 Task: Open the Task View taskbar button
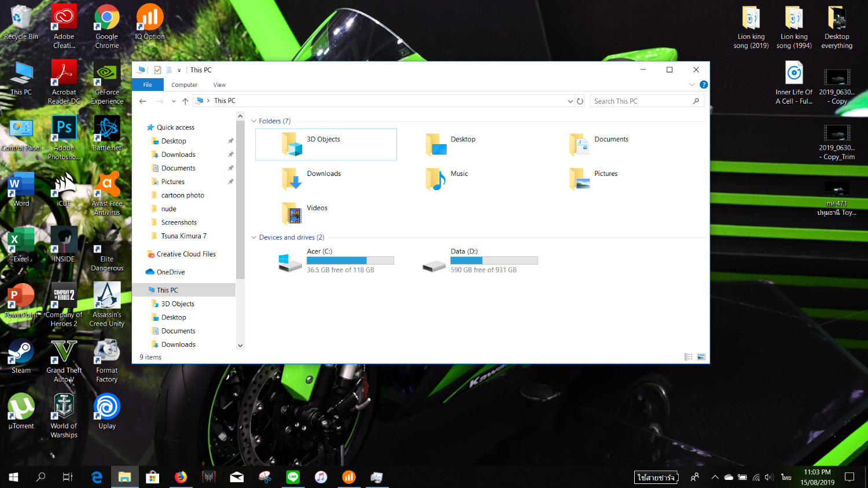tap(68, 477)
